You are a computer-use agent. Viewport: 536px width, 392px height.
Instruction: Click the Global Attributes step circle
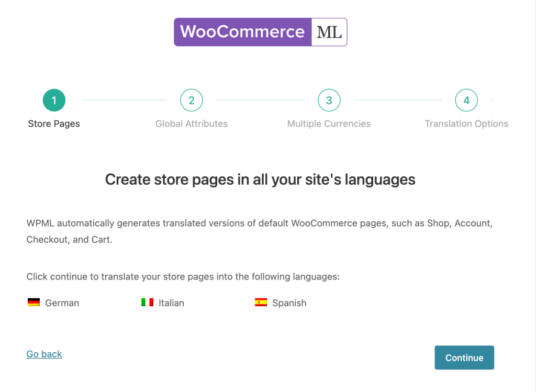pos(192,100)
